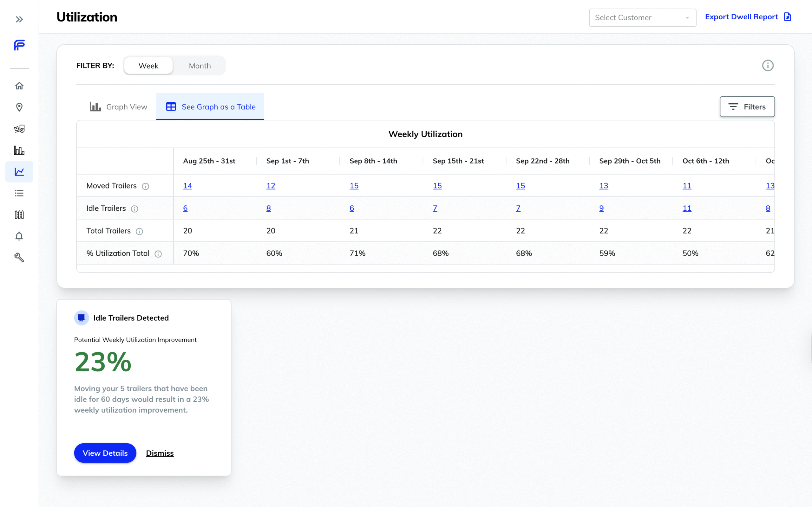This screenshot has width=812, height=507.
Task: Click the fence yard icon in sidebar
Action: (x=19, y=215)
